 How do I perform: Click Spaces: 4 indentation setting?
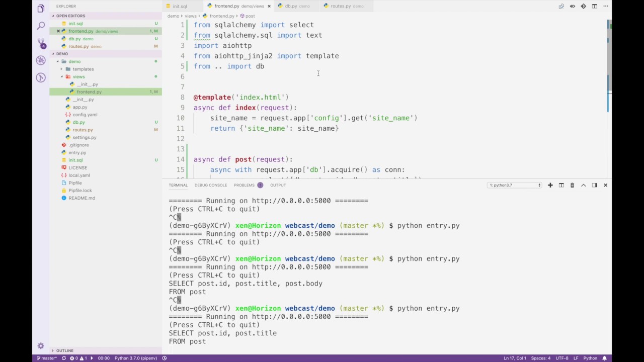point(541,358)
